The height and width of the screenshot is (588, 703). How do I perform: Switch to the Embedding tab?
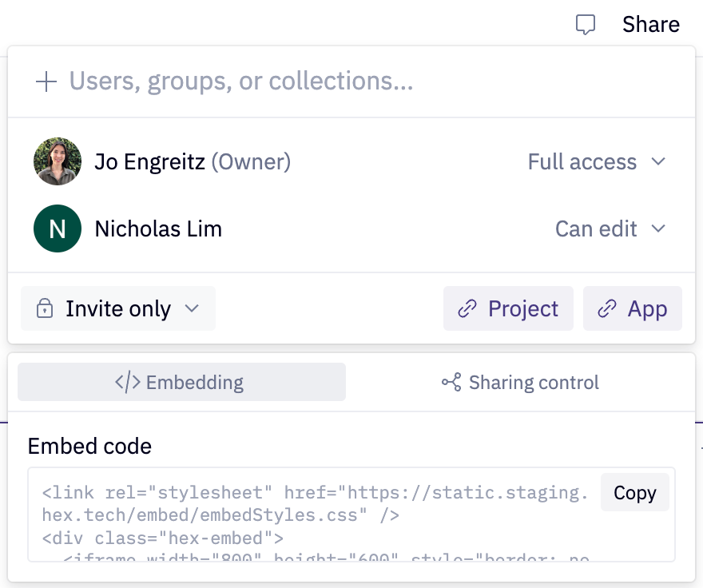(x=181, y=382)
